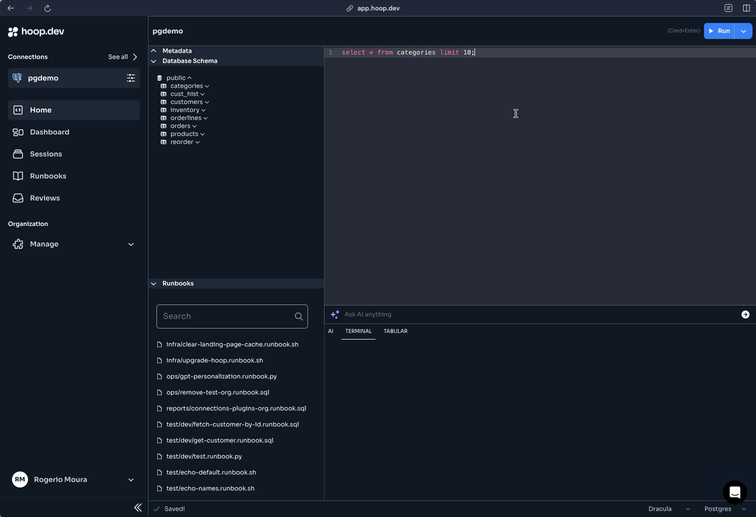Viewport: 756px width, 517px height.
Task: Open the Home page from sidebar
Action: point(40,110)
